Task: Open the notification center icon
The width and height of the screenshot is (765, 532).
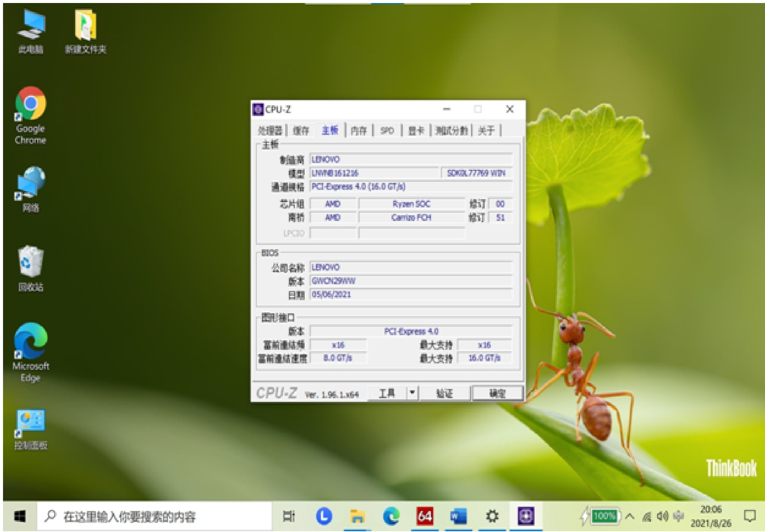Action: tap(750, 516)
